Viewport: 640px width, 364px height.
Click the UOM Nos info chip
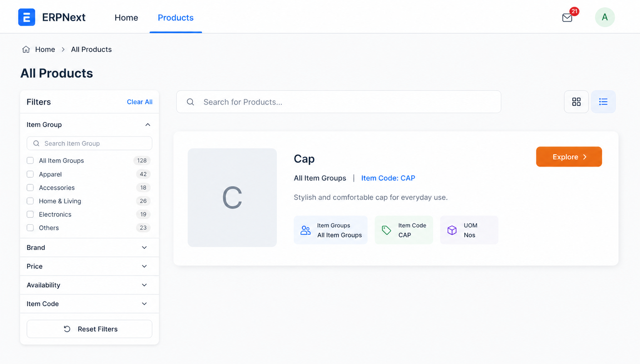click(x=469, y=230)
